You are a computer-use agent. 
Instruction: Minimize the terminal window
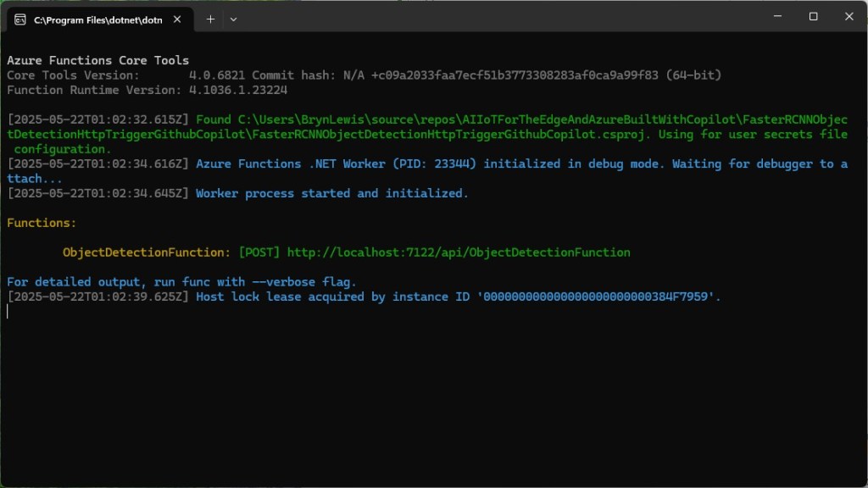(775, 16)
